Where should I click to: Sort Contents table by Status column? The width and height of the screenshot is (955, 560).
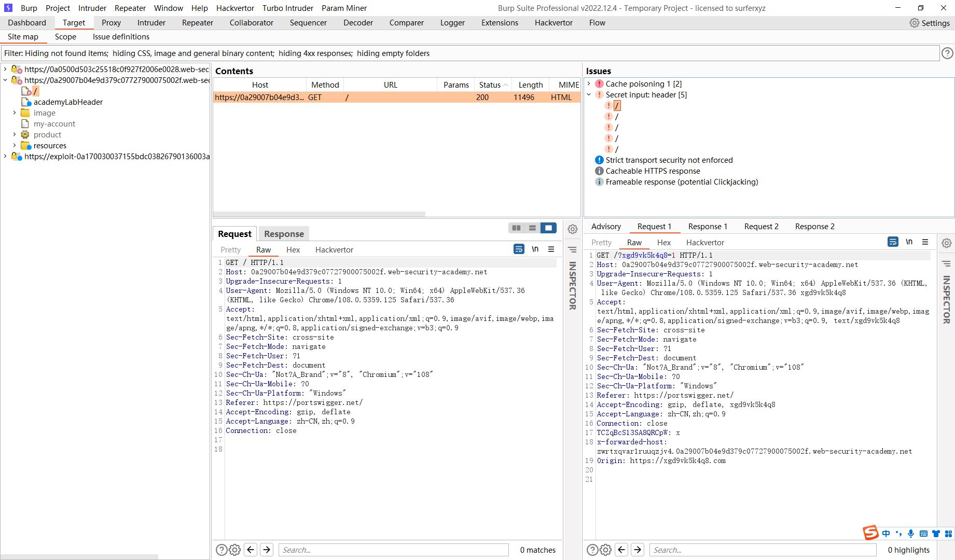coord(493,85)
